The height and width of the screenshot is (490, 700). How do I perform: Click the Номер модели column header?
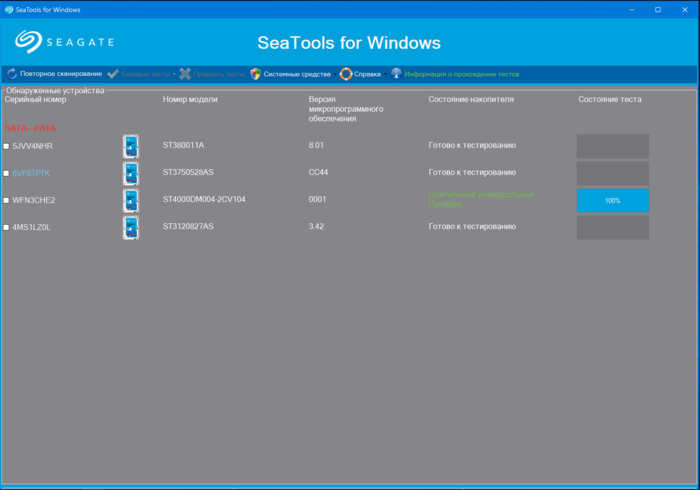pos(190,100)
